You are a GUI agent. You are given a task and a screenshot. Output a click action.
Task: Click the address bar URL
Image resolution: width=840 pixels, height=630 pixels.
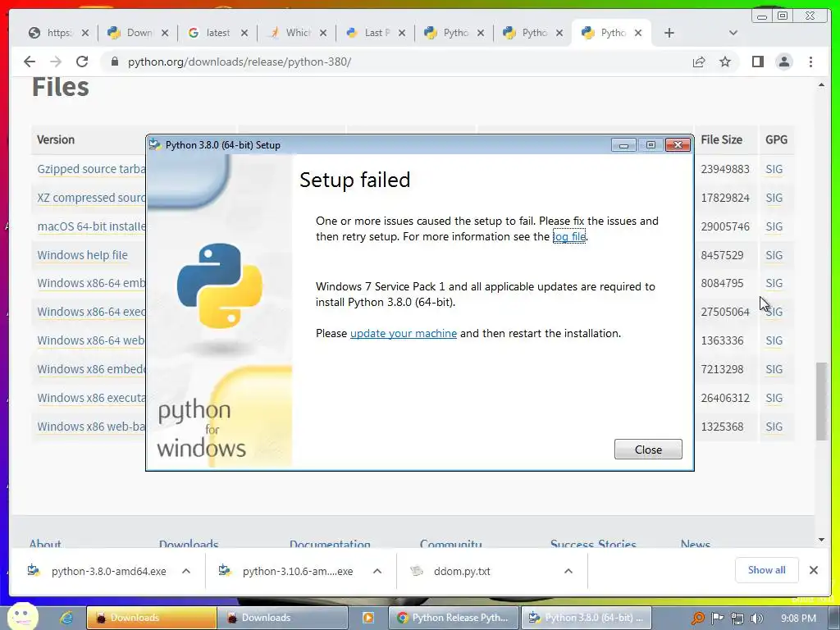(x=240, y=62)
